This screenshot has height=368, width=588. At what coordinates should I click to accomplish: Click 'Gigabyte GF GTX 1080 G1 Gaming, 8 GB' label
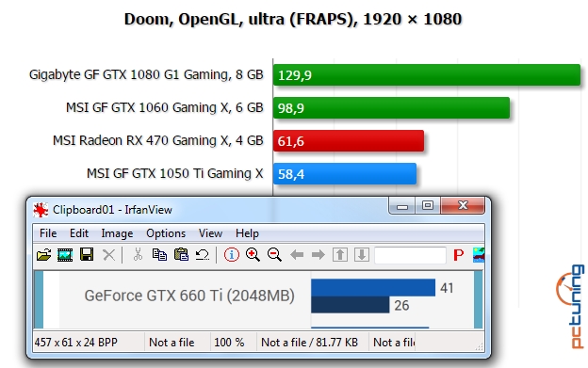point(146,75)
